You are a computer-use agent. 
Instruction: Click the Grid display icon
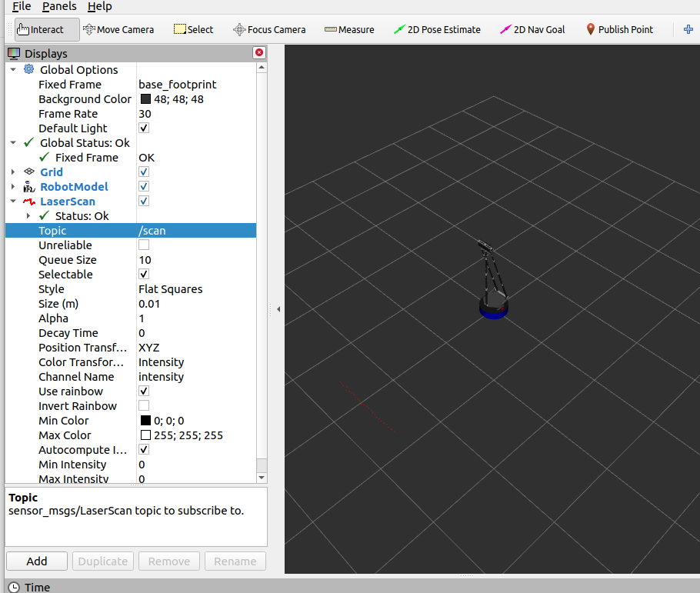(29, 172)
